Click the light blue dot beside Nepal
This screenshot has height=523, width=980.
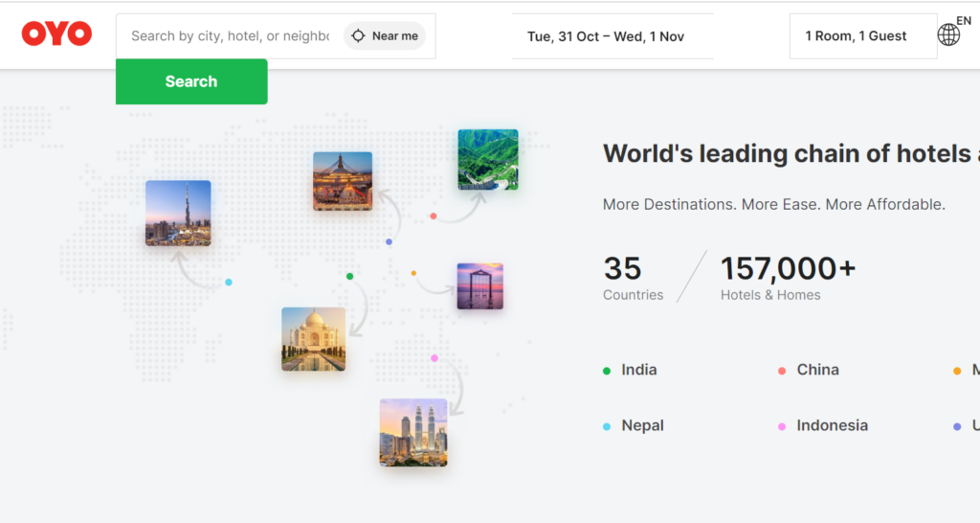pyautogui.click(x=606, y=426)
